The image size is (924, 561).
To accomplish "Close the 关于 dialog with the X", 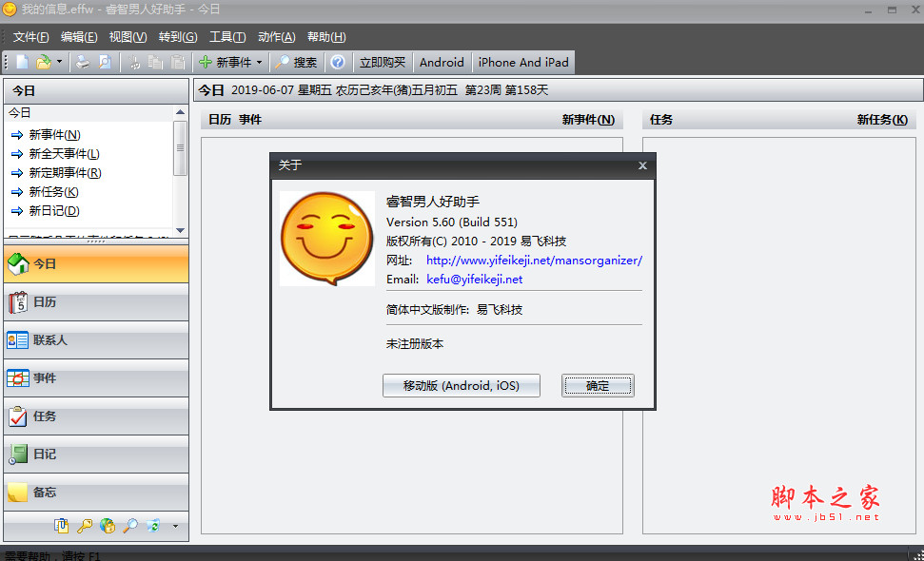I will (643, 165).
